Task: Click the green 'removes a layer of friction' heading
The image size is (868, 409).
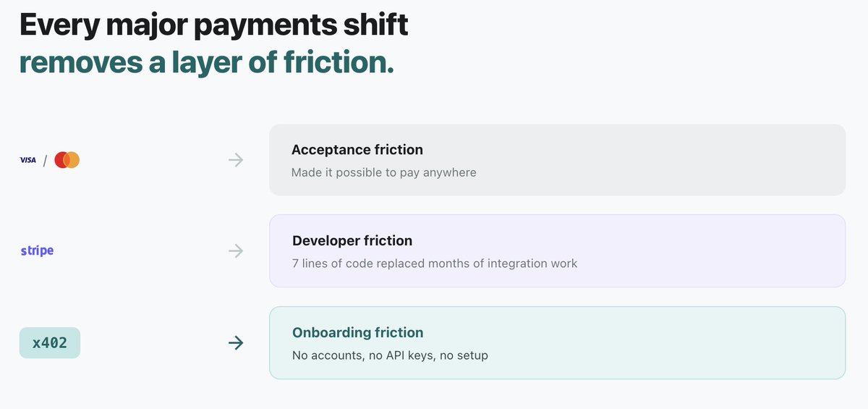Action: (207, 62)
